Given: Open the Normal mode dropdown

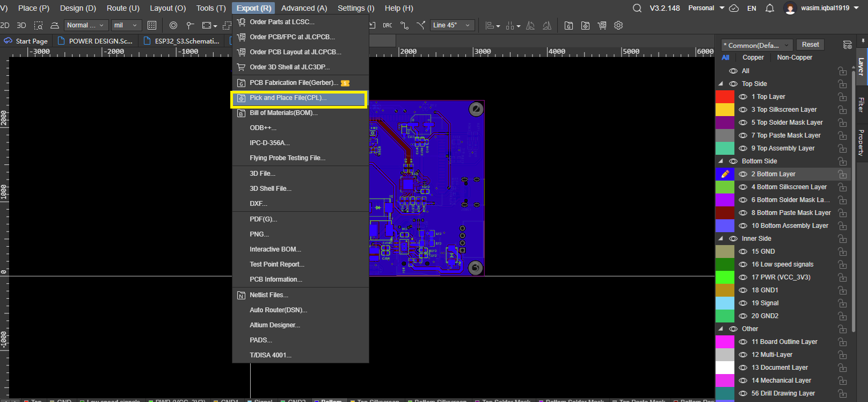Looking at the screenshot, I should (85, 25).
